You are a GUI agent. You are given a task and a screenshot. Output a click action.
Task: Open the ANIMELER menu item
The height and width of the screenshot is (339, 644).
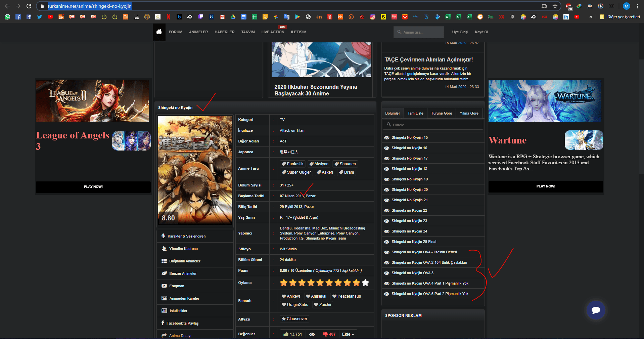click(x=198, y=32)
